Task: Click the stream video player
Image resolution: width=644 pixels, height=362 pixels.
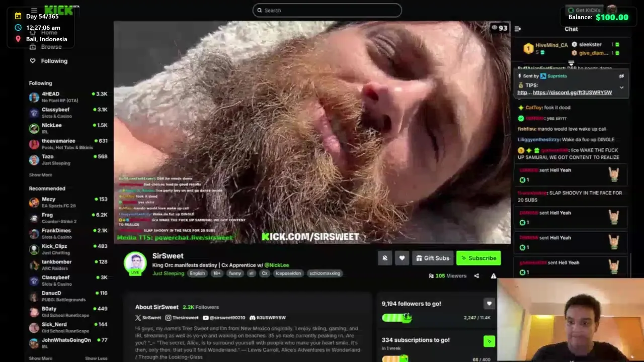Action: (312, 132)
